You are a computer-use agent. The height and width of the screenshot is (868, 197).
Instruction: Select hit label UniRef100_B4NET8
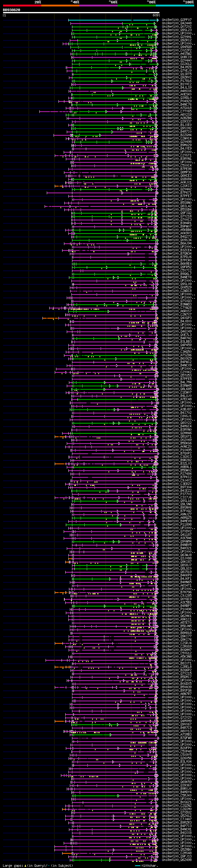click(176, 277)
